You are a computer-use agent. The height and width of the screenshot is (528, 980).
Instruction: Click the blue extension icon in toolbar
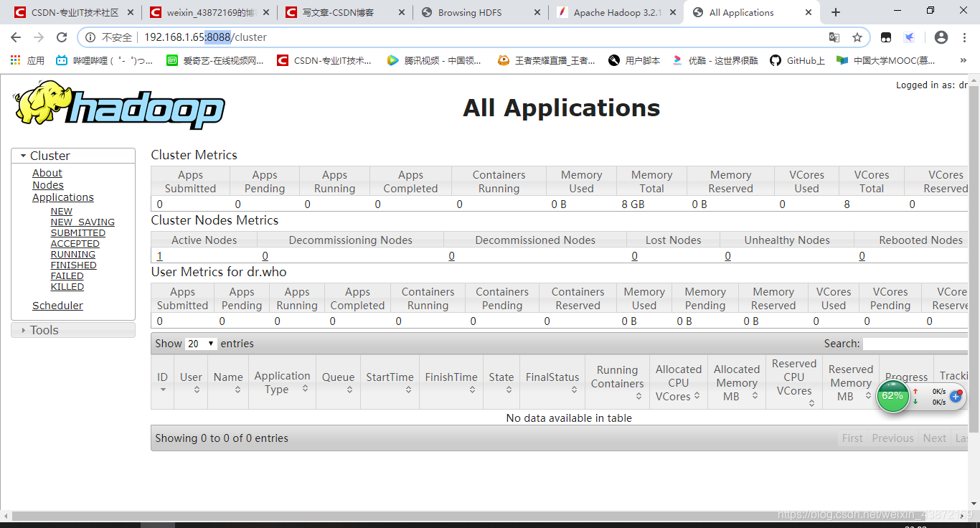click(x=909, y=37)
